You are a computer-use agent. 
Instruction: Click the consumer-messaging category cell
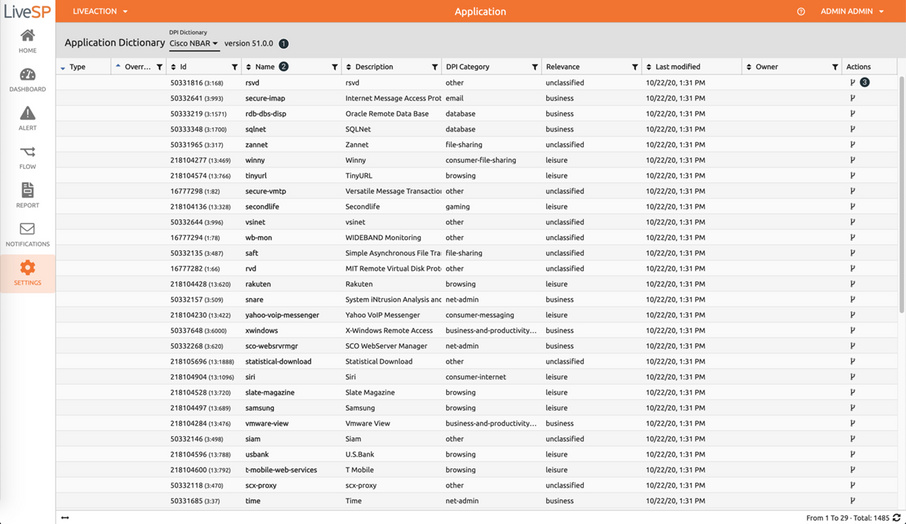[x=479, y=315]
